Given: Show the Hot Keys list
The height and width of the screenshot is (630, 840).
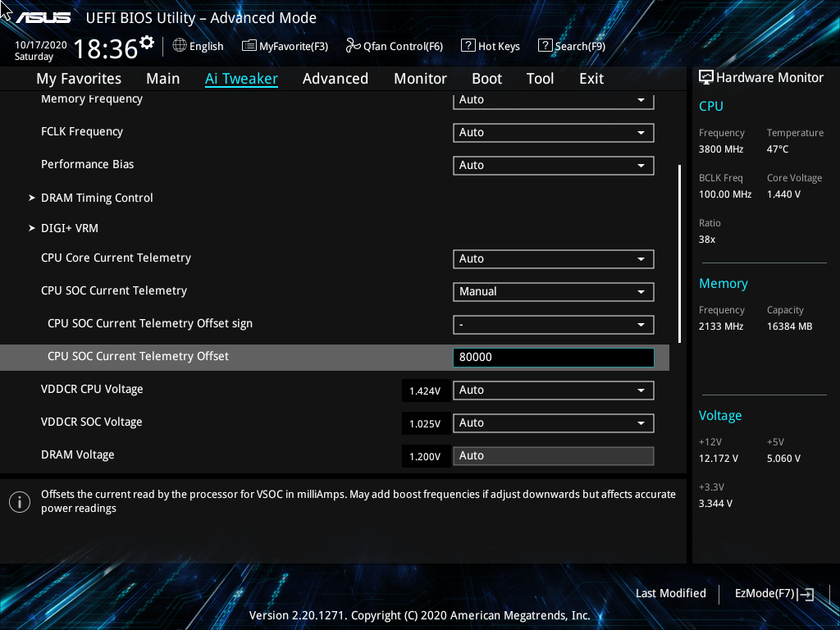Looking at the screenshot, I should pyautogui.click(x=491, y=46).
